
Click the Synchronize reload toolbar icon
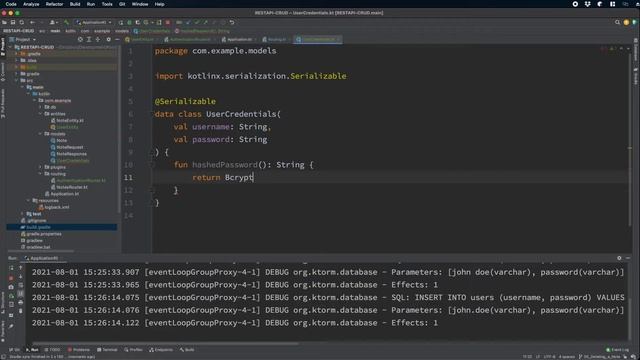click(x=22, y=22)
